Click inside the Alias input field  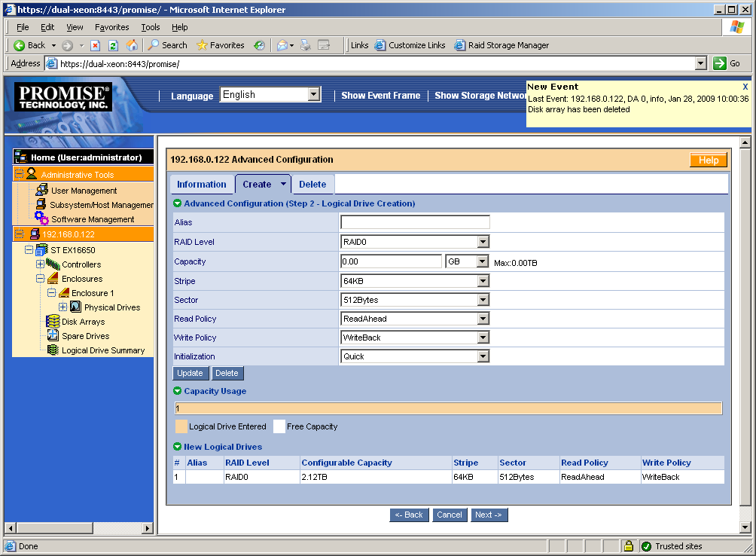click(x=415, y=221)
